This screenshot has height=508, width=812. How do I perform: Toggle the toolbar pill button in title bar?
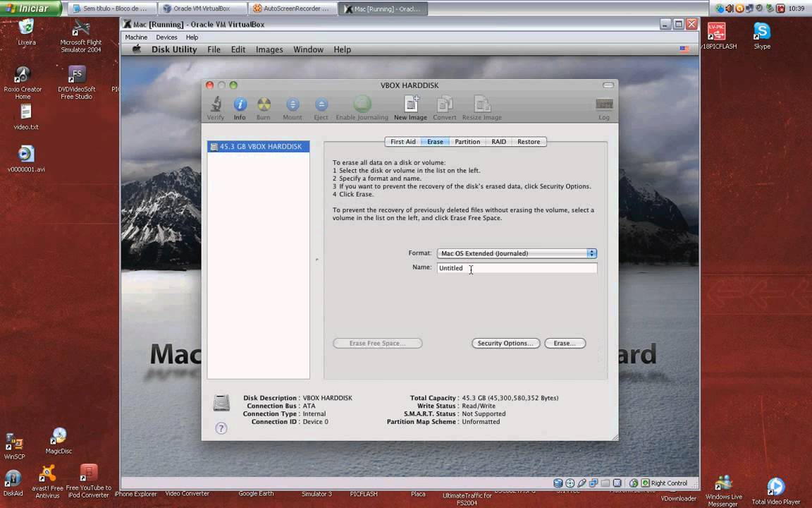[608, 85]
